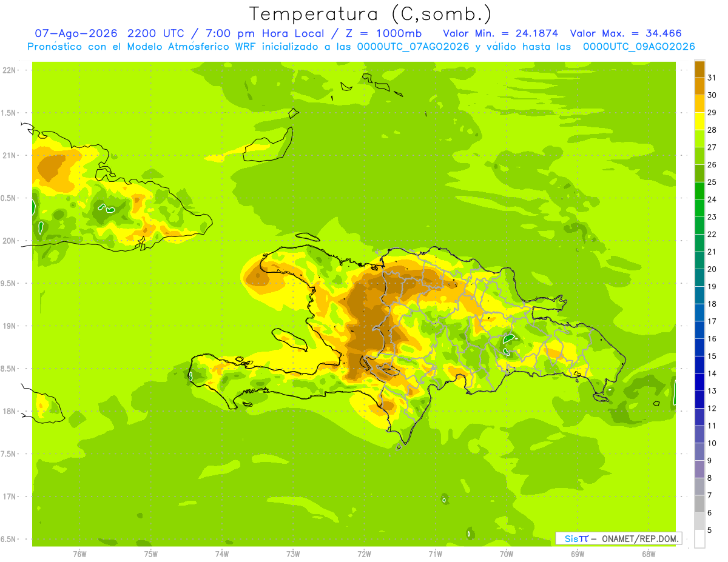This screenshot has width=728, height=562.
Task: Click the '70W' longitude label
Action: [507, 554]
